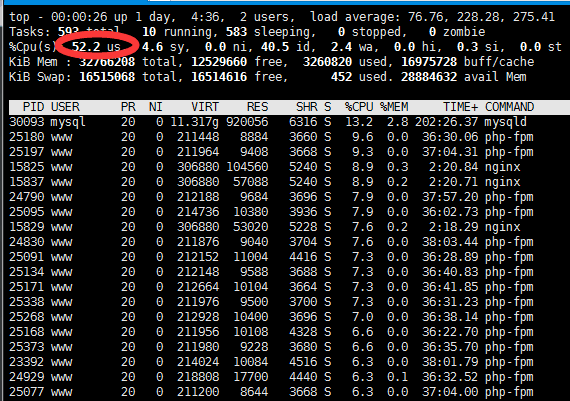Click the COMMAND column header
The height and width of the screenshot is (401, 570).
tap(509, 107)
